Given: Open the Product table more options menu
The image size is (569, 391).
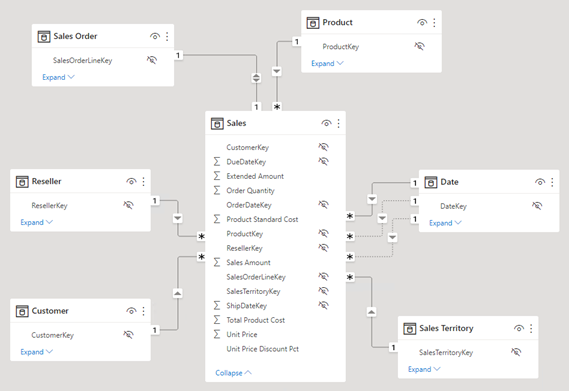Looking at the screenshot, I should [434, 23].
